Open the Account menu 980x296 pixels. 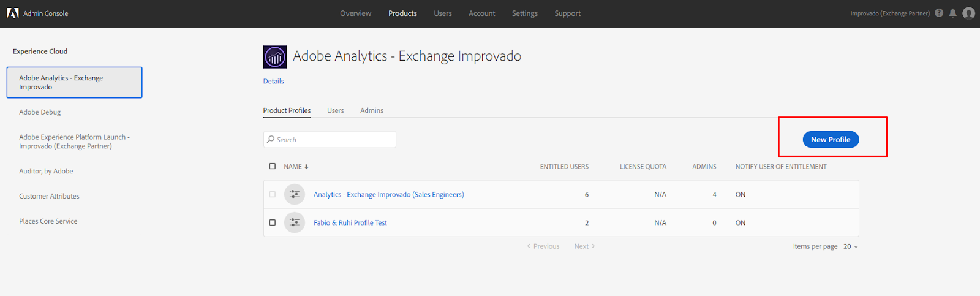[482, 13]
